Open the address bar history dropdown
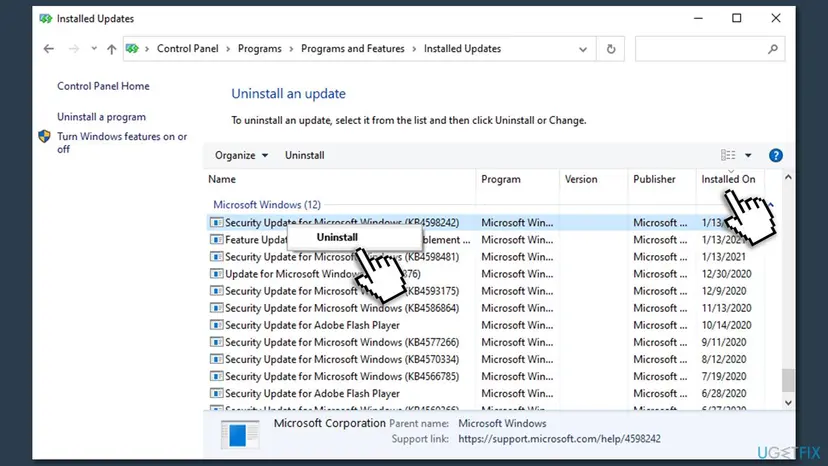The height and width of the screenshot is (466, 828). tap(582, 49)
